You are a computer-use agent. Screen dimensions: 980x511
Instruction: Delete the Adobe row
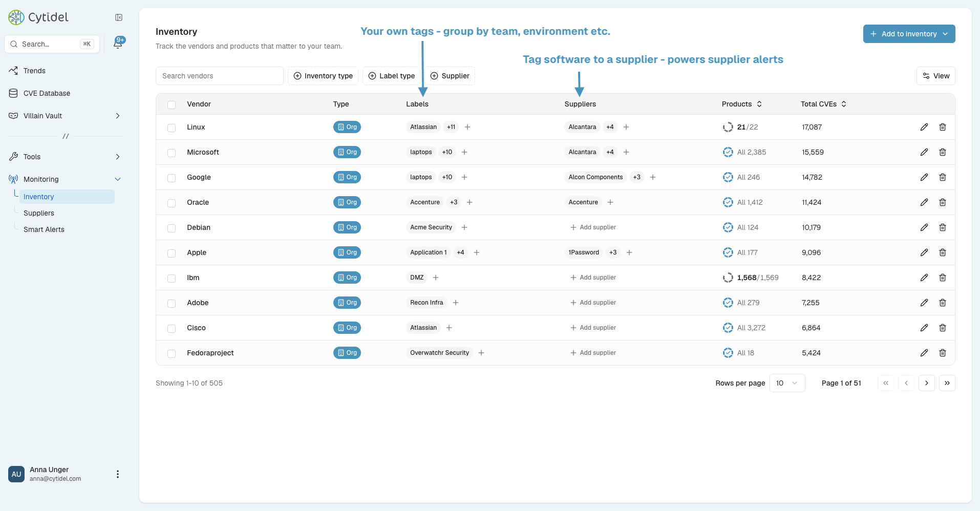click(x=943, y=303)
